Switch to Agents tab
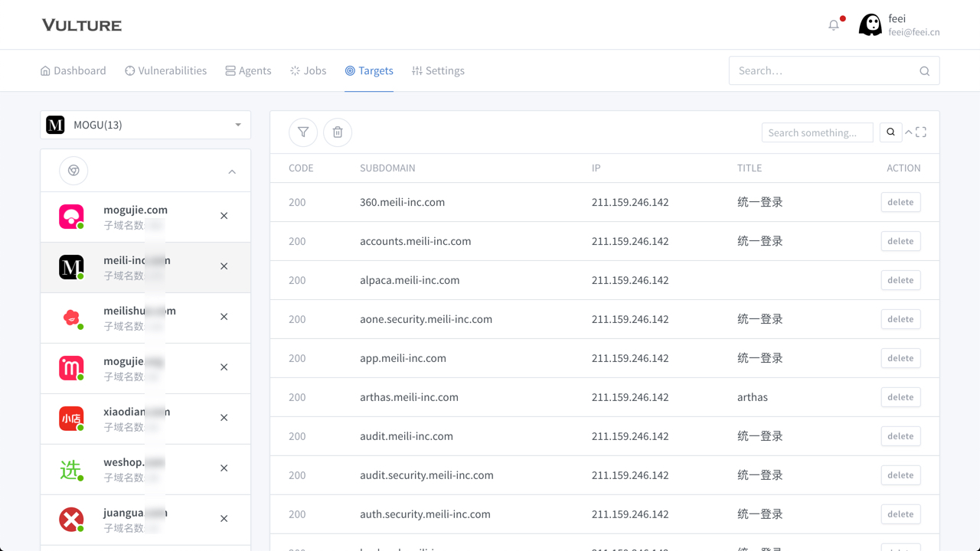 pos(248,70)
